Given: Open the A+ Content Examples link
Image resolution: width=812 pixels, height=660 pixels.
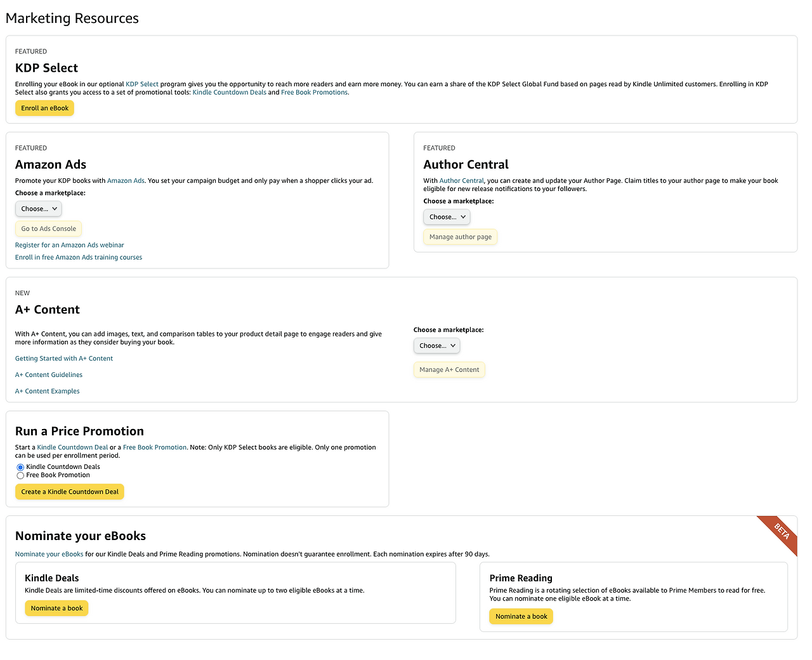Looking at the screenshot, I should coord(48,392).
